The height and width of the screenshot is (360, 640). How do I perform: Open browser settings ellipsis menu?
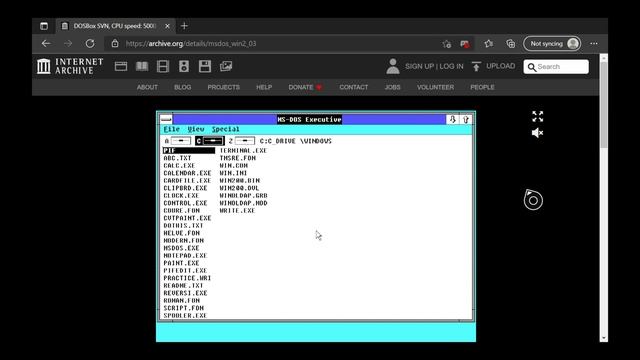594,44
